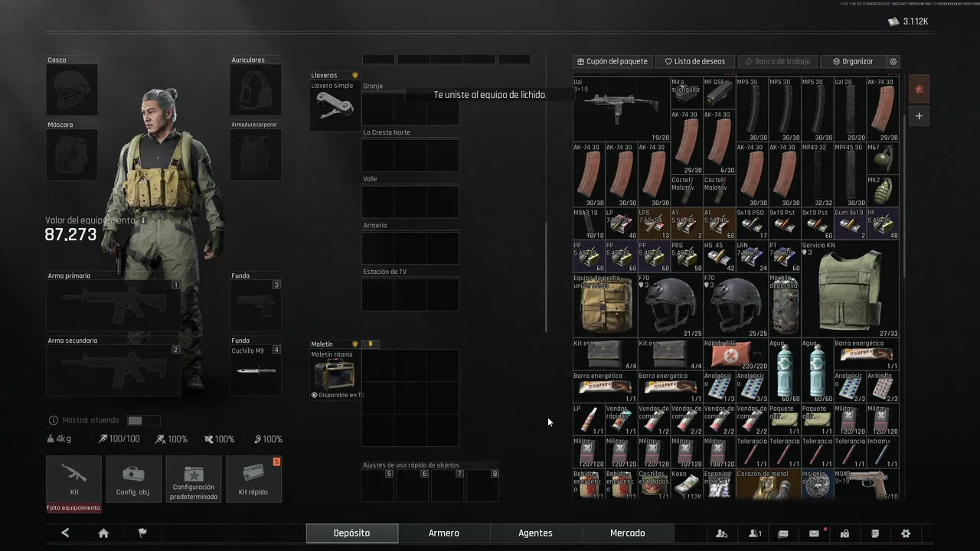The height and width of the screenshot is (551, 980).
Task: Click the Organizar button
Action: (852, 61)
